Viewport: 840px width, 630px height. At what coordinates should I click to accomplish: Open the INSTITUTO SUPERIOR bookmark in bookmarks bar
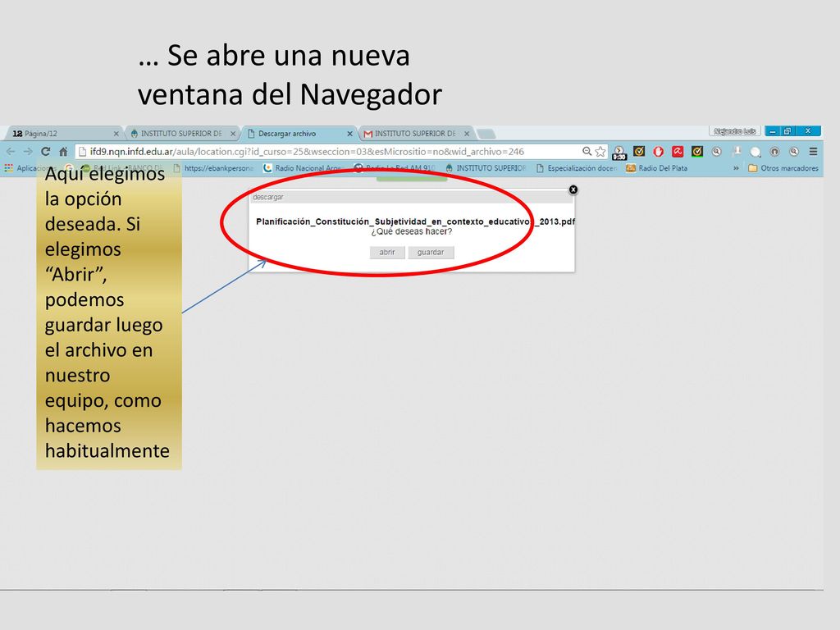(x=486, y=168)
